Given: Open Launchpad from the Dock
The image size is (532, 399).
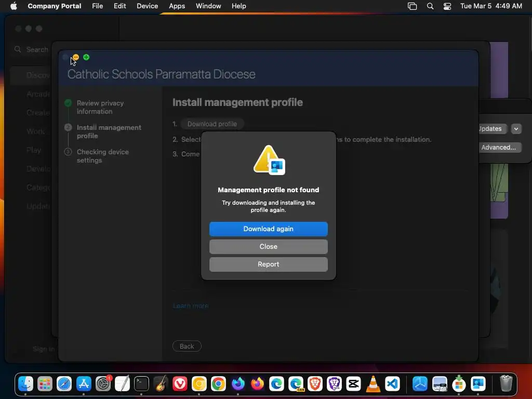Looking at the screenshot, I should [45, 384].
